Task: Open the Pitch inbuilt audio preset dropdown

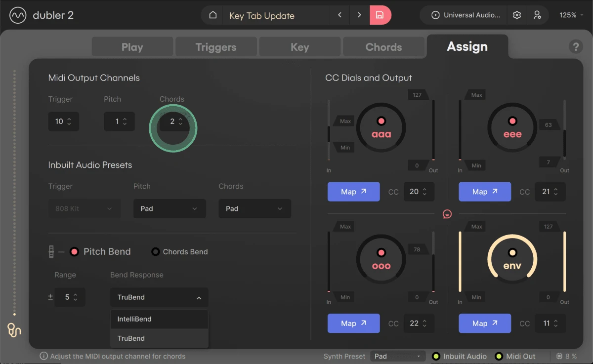Action: (x=169, y=208)
